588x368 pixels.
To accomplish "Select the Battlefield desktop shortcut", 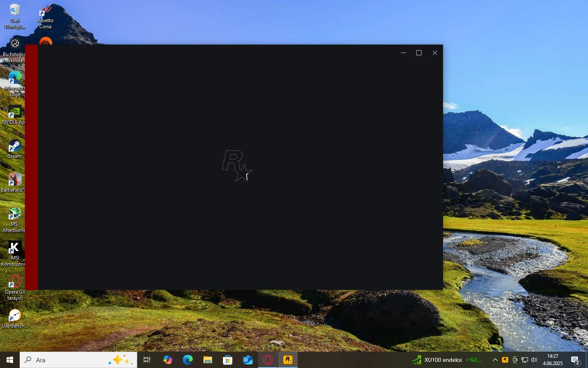I will point(13,183).
